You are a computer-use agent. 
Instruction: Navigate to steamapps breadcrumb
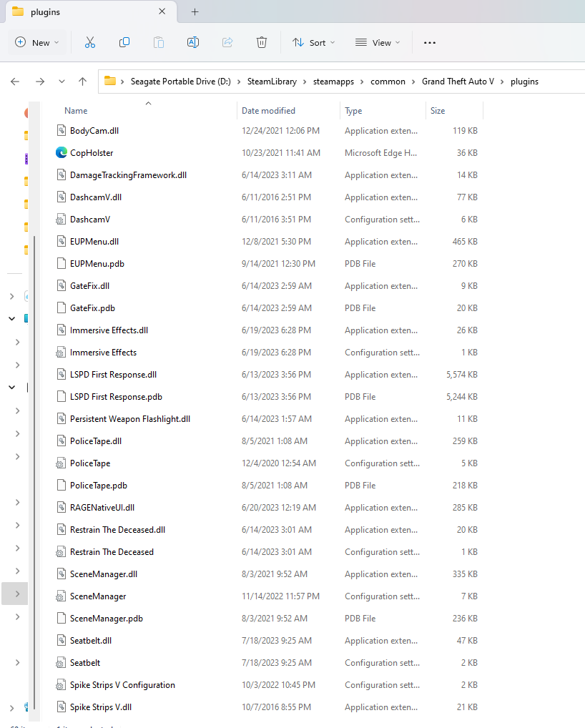coord(333,82)
